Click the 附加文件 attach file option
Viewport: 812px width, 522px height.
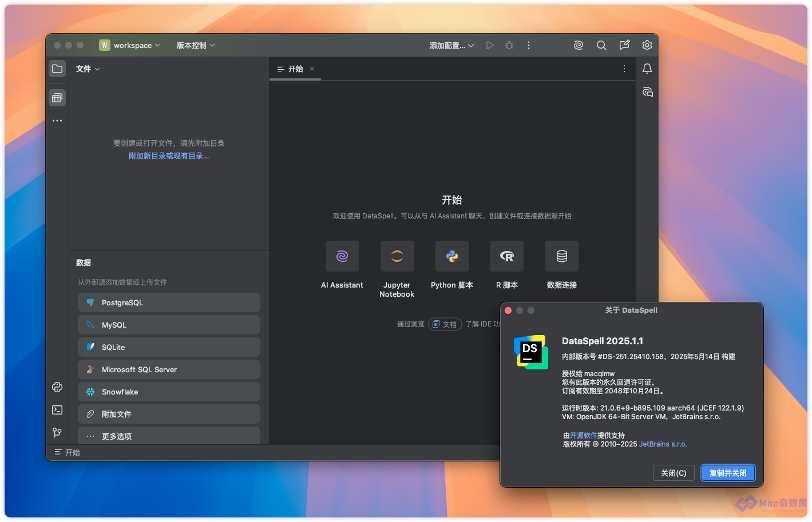169,414
